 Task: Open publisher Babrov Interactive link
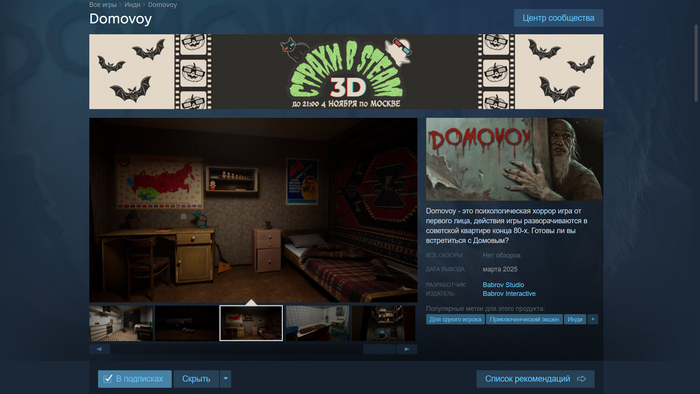[509, 294]
